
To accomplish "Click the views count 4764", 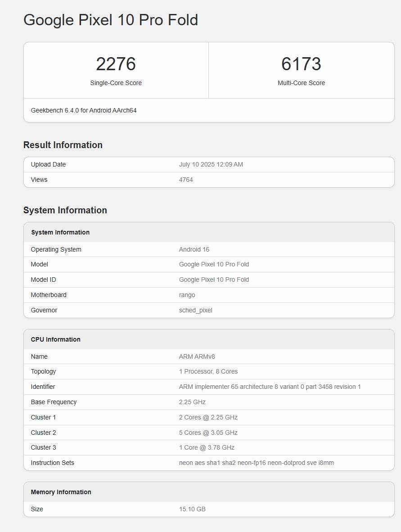I will [186, 180].
